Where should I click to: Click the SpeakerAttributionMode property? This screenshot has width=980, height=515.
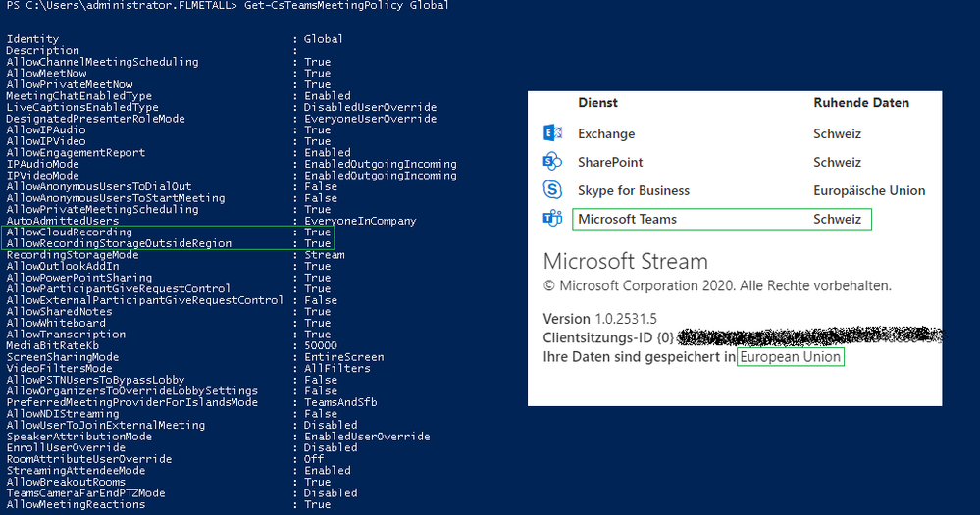tap(78, 437)
